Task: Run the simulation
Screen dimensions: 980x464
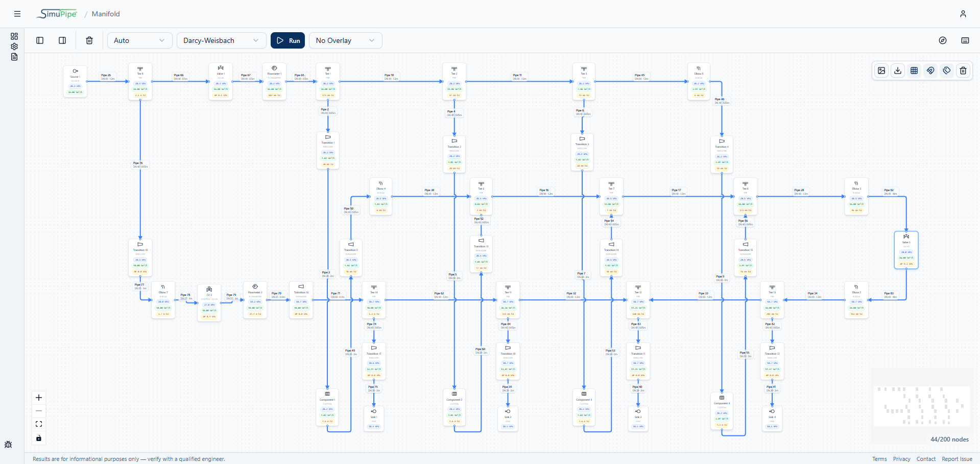Action: tap(288, 40)
